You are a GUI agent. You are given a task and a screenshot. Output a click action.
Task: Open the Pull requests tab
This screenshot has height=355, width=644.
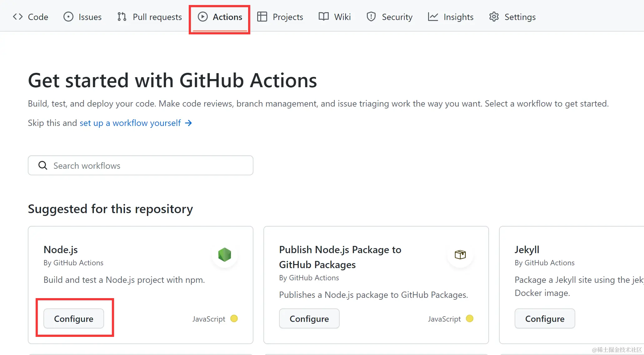(157, 17)
